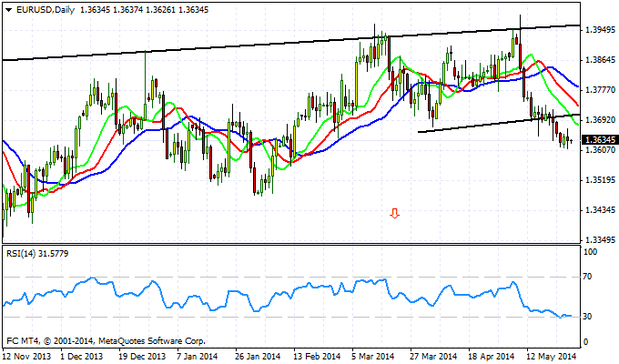Click the RSI 70 level label

(587, 277)
